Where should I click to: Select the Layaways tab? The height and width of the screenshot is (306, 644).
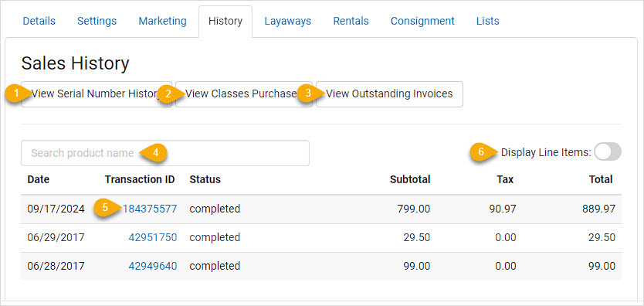(287, 21)
